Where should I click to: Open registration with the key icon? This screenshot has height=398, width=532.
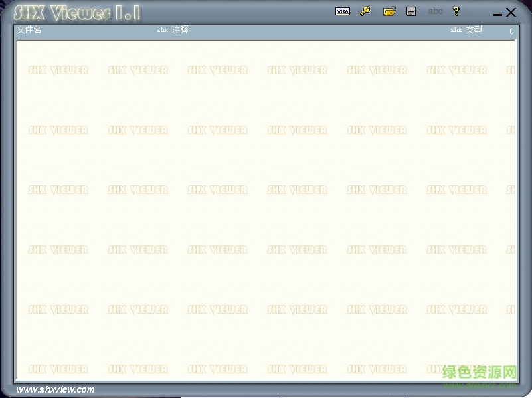[365, 11]
